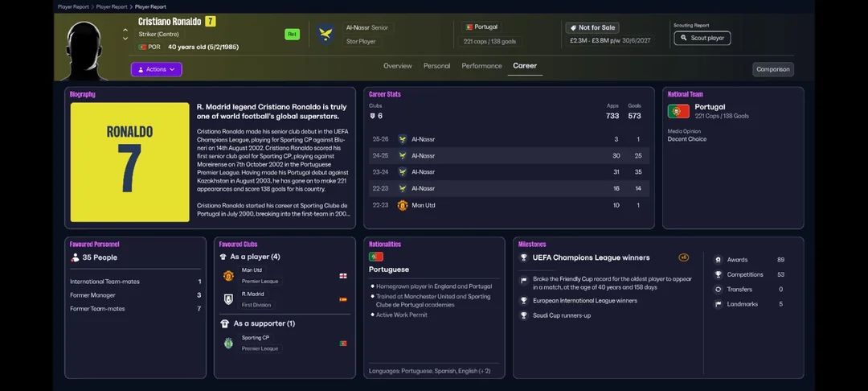Open first Player Report breadcrumb
868x391 pixels.
pos(74,6)
